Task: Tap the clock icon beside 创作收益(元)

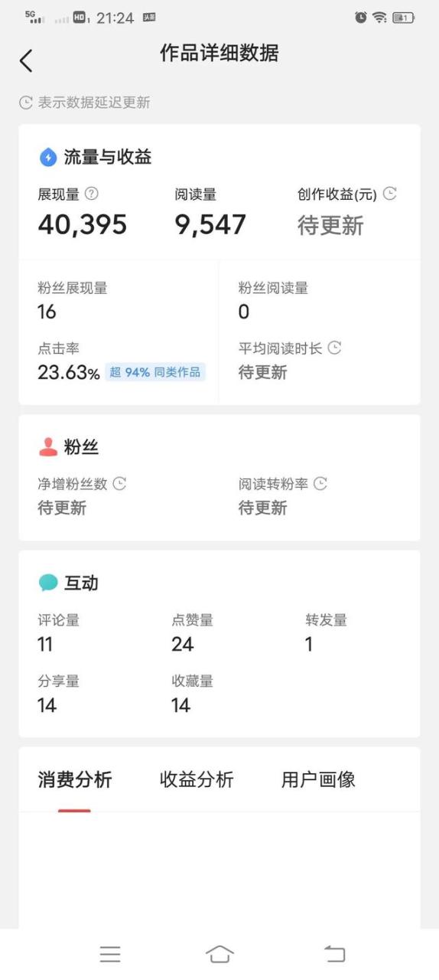Action: pyautogui.click(x=389, y=194)
